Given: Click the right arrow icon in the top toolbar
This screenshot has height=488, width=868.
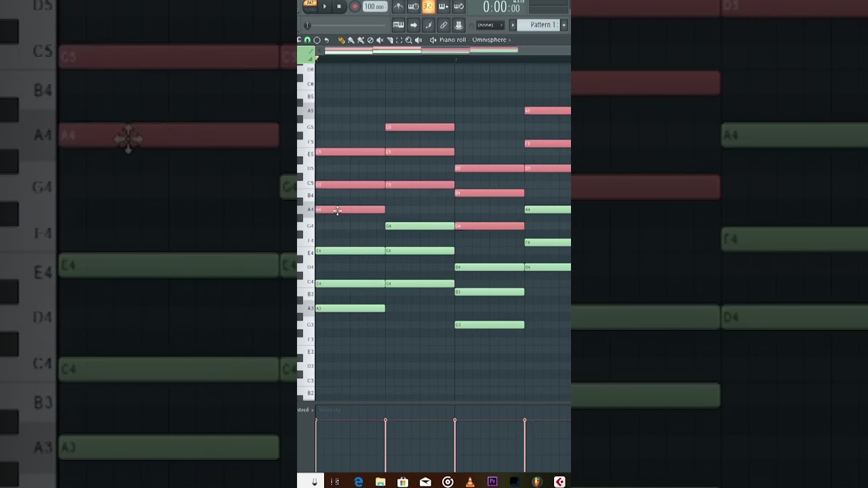Looking at the screenshot, I should click(x=414, y=25).
